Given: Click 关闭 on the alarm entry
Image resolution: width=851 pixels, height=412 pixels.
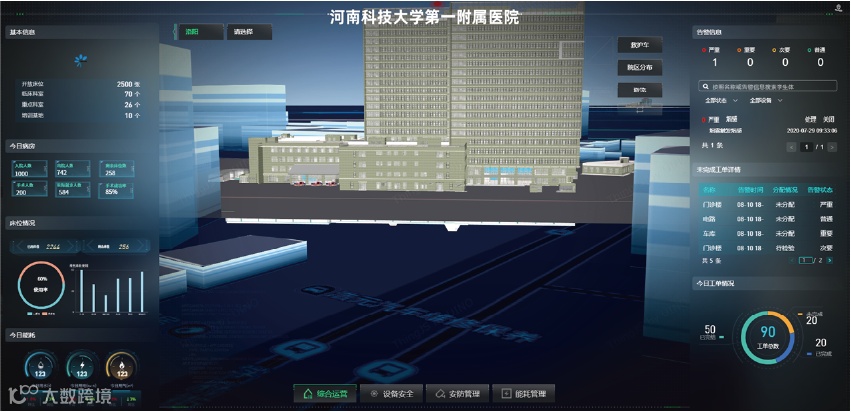Looking at the screenshot, I should click(x=828, y=119).
